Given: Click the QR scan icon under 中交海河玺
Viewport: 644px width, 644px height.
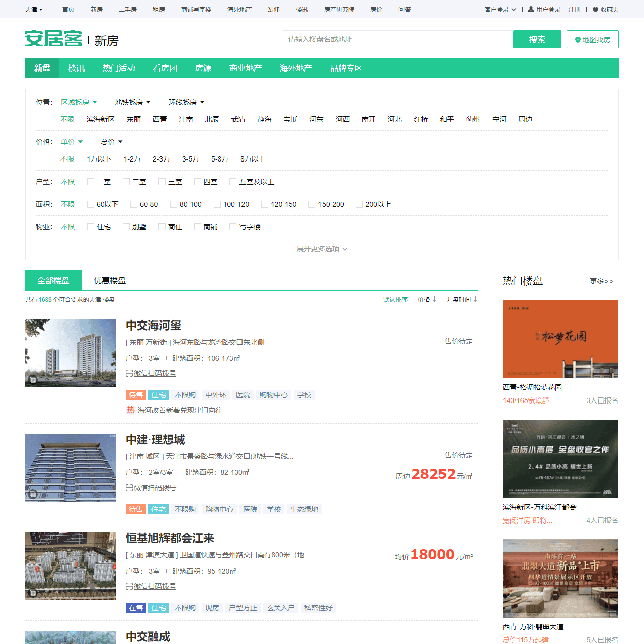Looking at the screenshot, I should point(129,373).
